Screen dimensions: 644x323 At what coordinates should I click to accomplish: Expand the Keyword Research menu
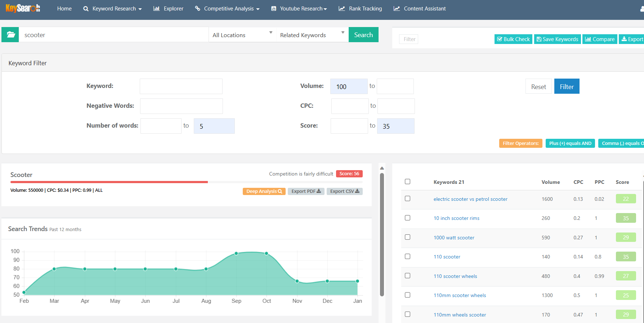(112, 9)
